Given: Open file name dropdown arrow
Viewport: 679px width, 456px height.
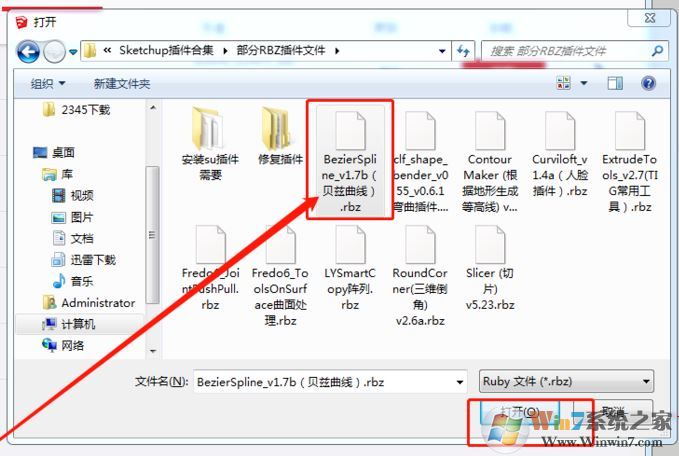Looking at the screenshot, I should click(x=459, y=382).
